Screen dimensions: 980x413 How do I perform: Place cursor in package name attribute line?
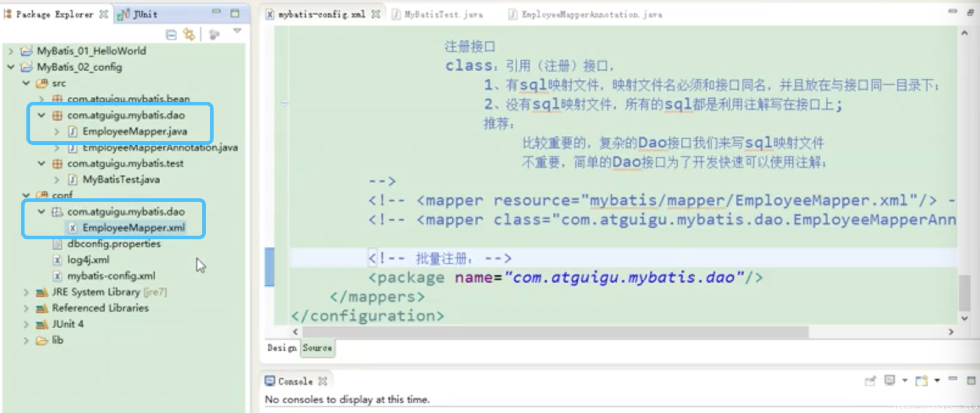565,277
